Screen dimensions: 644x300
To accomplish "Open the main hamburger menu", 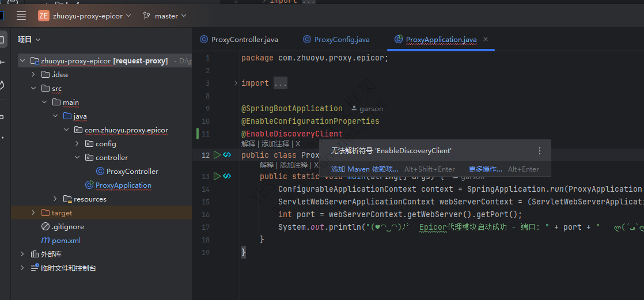I will coord(21,16).
